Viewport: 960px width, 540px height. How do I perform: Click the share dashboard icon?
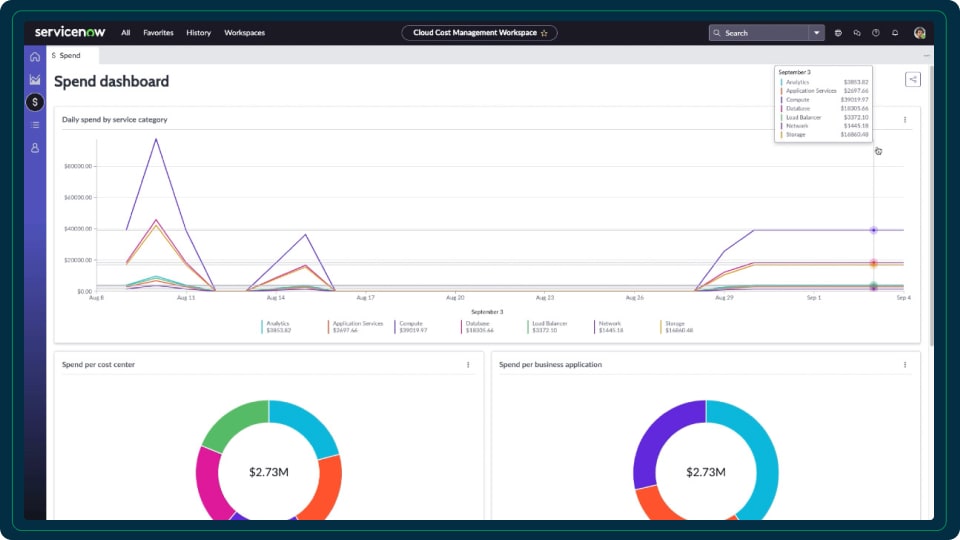coord(913,80)
